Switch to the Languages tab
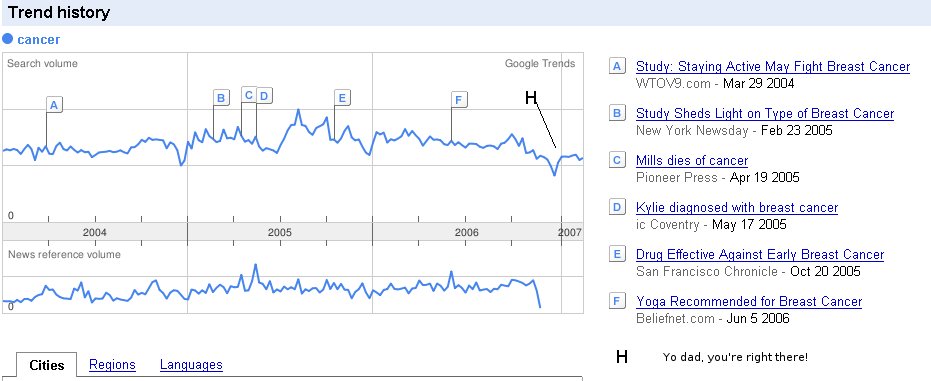This screenshot has height=381, width=931. click(191, 365)
